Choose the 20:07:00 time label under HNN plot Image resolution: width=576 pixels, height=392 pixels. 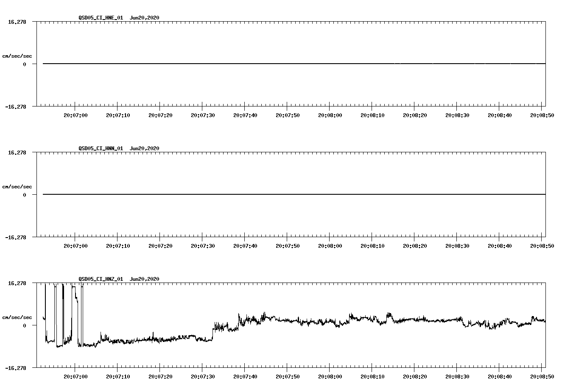pyautogui.click(x=75, y=246)
